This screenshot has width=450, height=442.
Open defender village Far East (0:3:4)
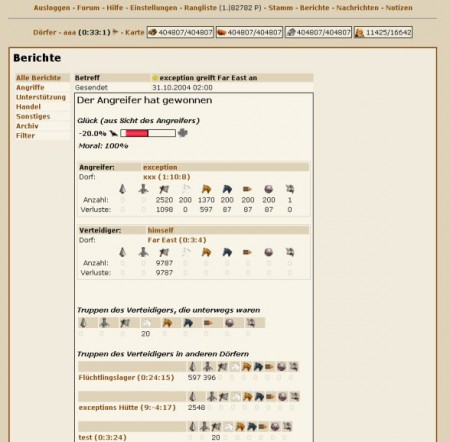click(177, 240)
